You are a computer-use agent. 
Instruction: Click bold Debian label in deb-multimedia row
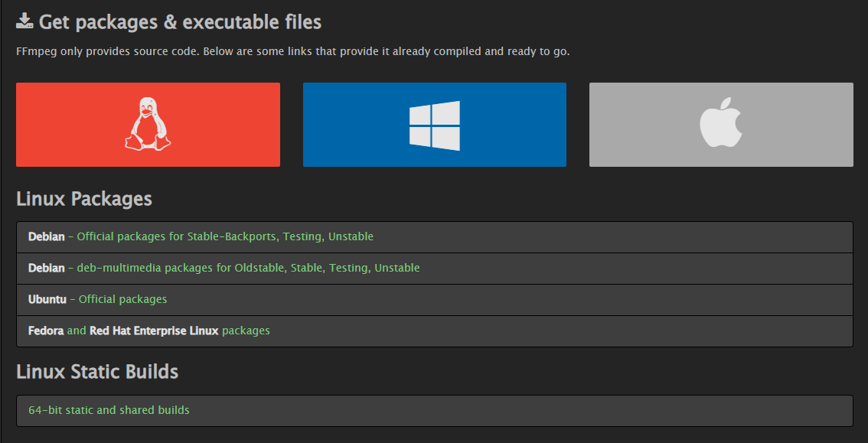tap(47, 268)
